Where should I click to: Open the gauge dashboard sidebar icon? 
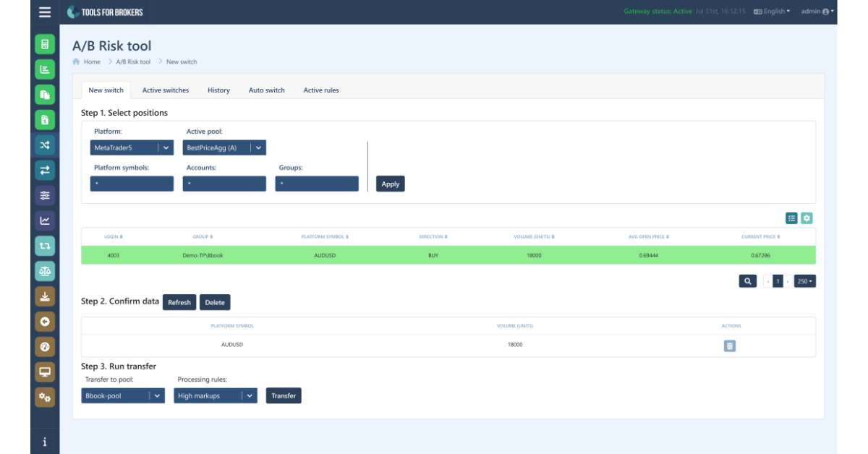click(45, 346)
